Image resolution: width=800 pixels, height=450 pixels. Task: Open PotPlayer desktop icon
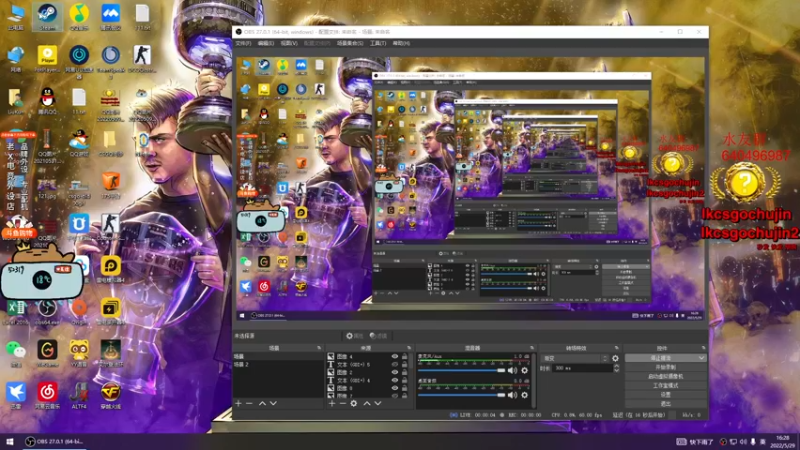click(47, 59)
